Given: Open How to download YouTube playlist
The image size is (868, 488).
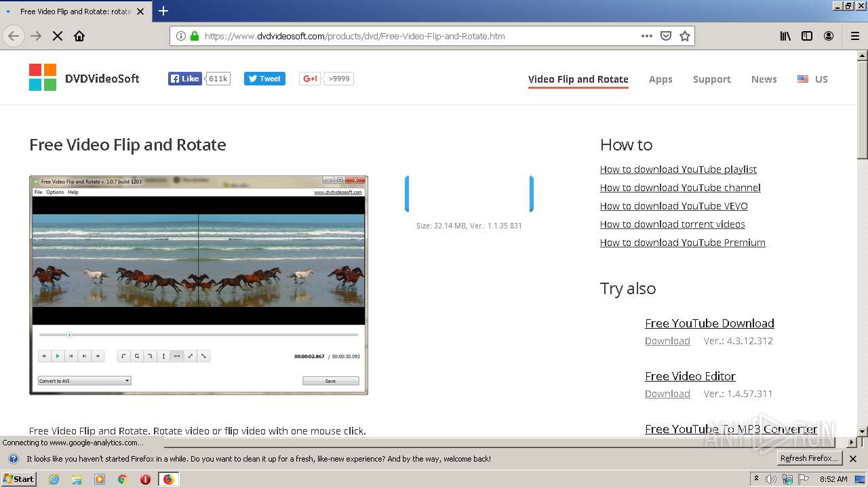Looking at the screenshot, I should pyautogui.click(x=678, y=169).
